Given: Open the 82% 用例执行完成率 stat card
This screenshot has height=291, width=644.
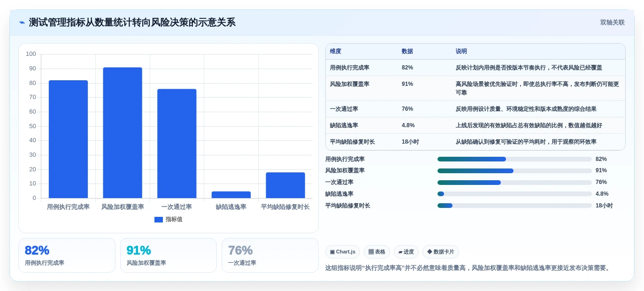Looking at the screenshot, I should 67,255.
